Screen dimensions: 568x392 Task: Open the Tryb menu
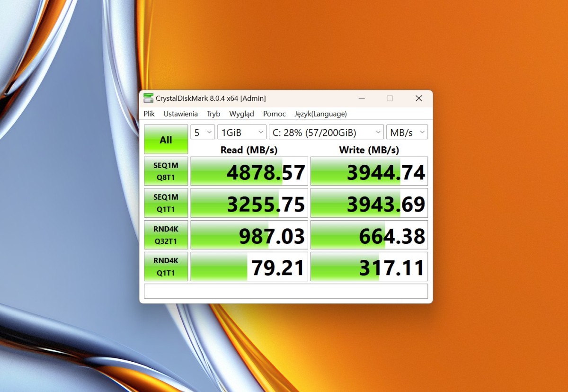point(213,114)
